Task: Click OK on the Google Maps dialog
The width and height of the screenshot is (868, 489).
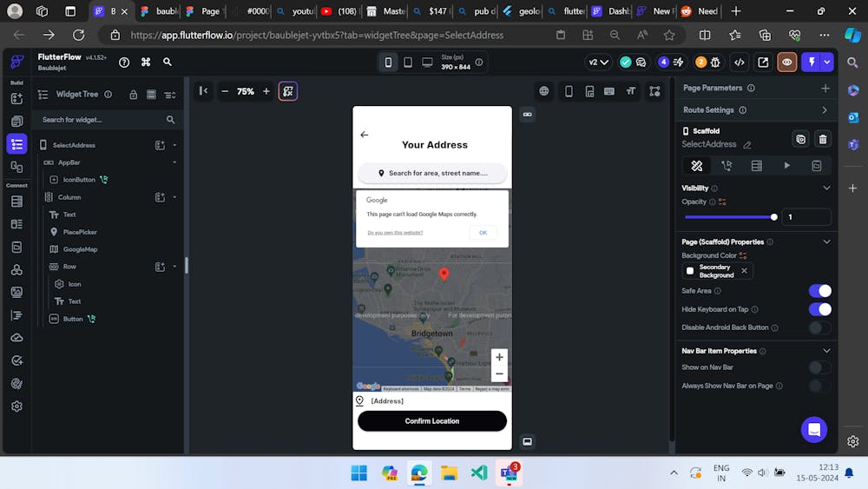Action: coord(483,233)
